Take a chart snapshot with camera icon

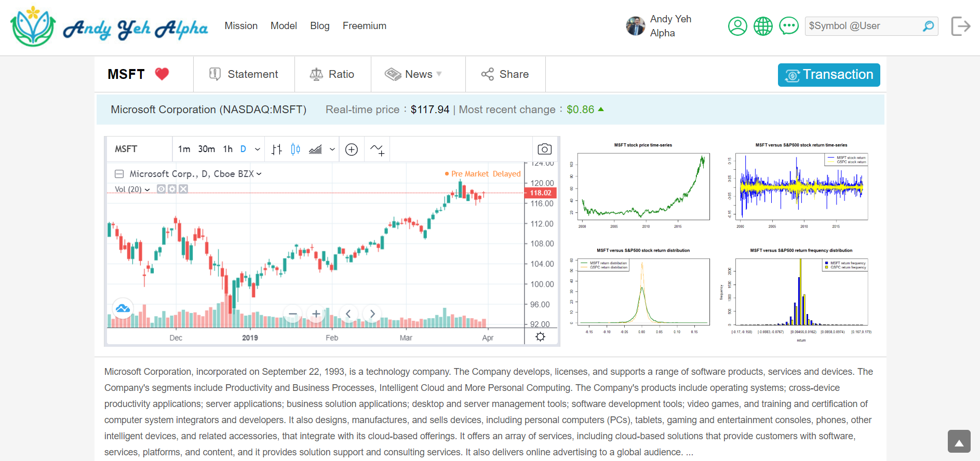point(544,150)
